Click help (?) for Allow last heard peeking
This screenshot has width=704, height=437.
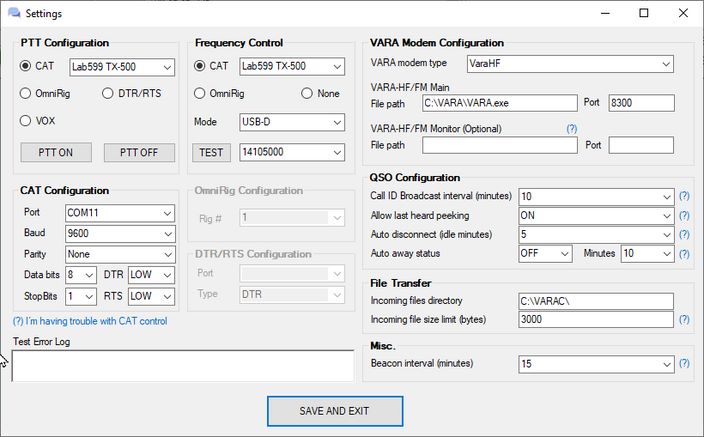(684, 216)
